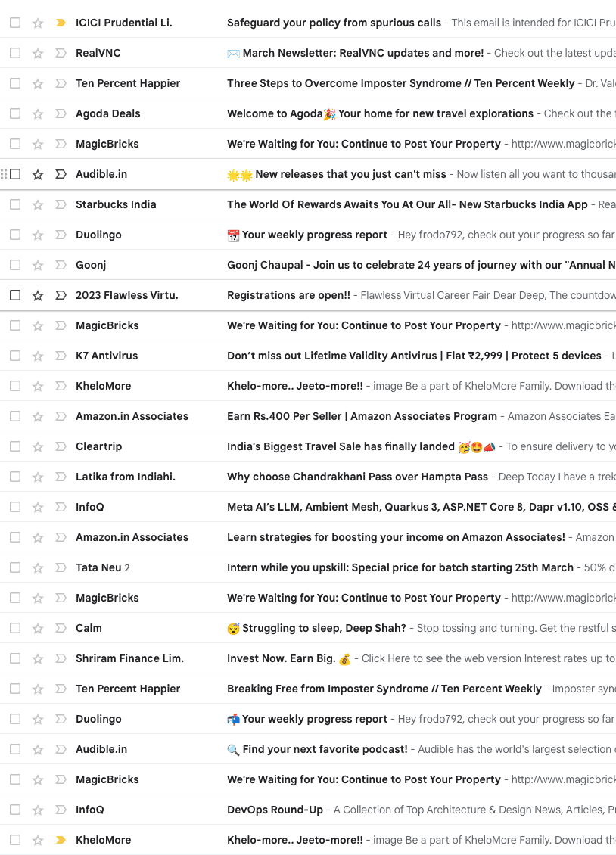Star the Calm email
The height and width of the screenshot is (855, 616).
point(38,628)
